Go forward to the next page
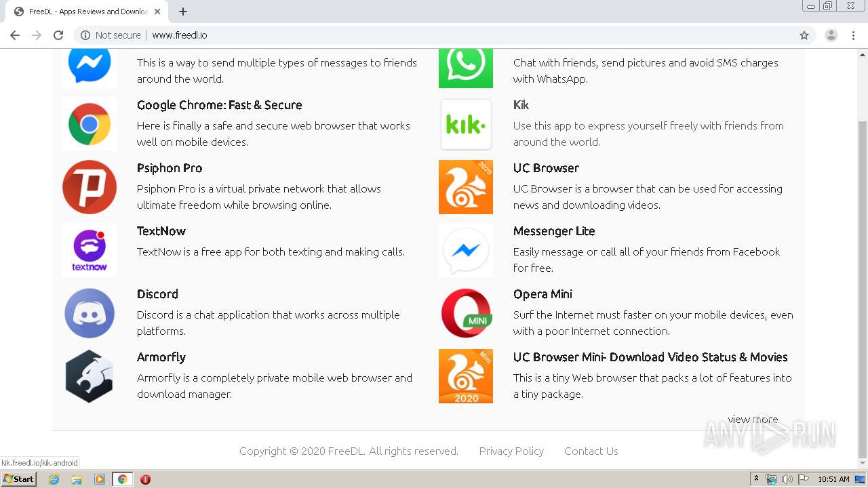Image resolution: width=868 pixels, height=488 pixels. (37, 35)
